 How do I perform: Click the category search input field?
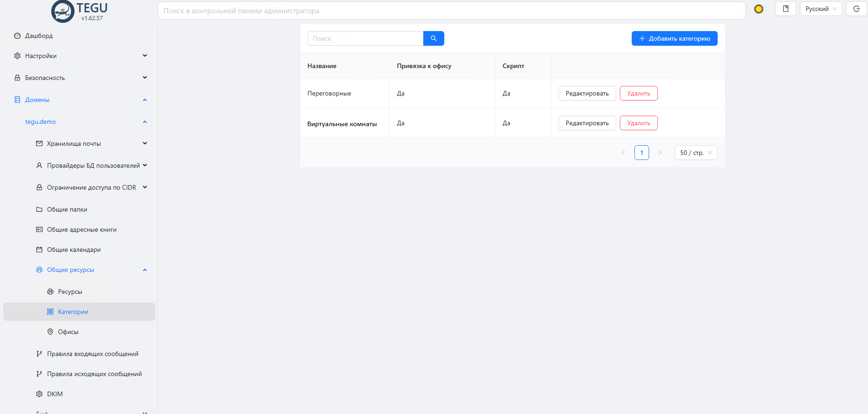point(365,38)
